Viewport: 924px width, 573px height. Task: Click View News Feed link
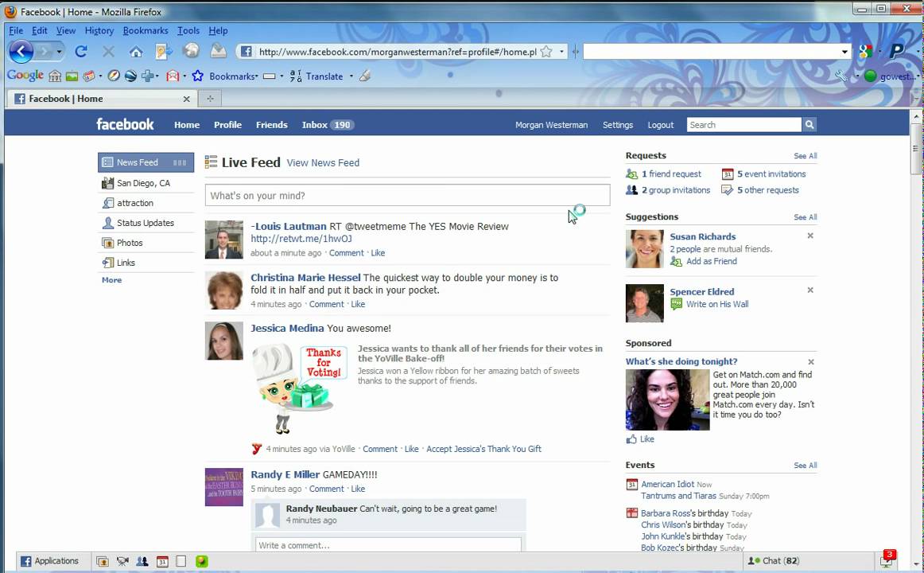click(x=323, y=162)
